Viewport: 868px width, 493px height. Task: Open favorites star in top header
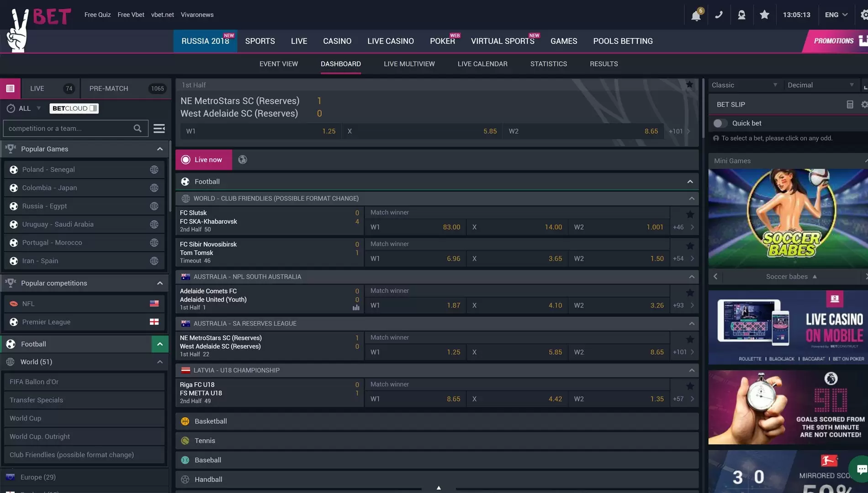click(x=764, y=15)
